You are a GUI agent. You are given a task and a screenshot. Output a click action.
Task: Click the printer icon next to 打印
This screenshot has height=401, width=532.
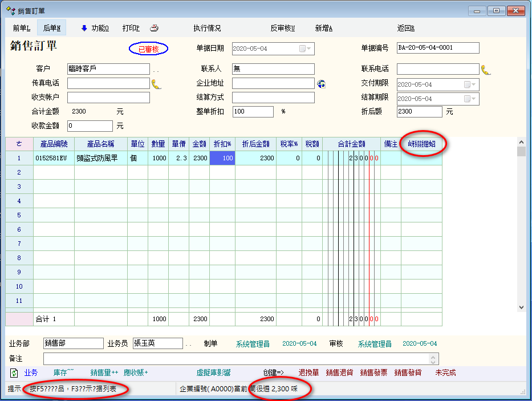[x=154, y=28]
